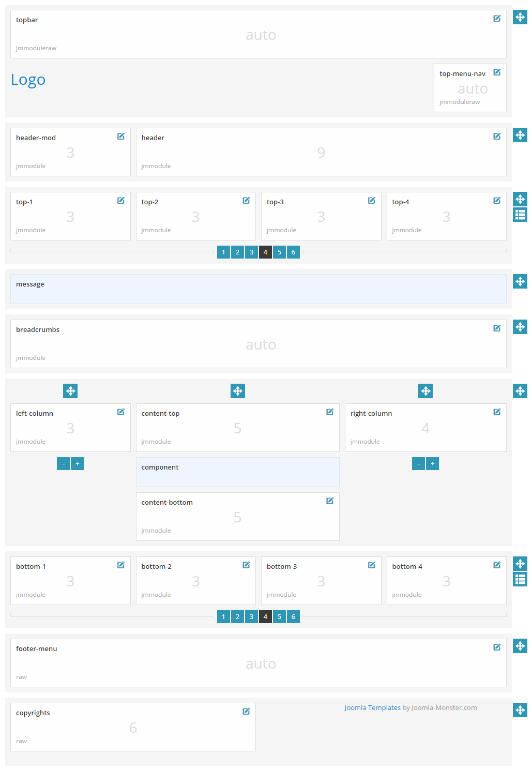The width and height of the screenshot is (532, 770).
Task: Edit the top-menu-nav module position
Action: point(497,72)
